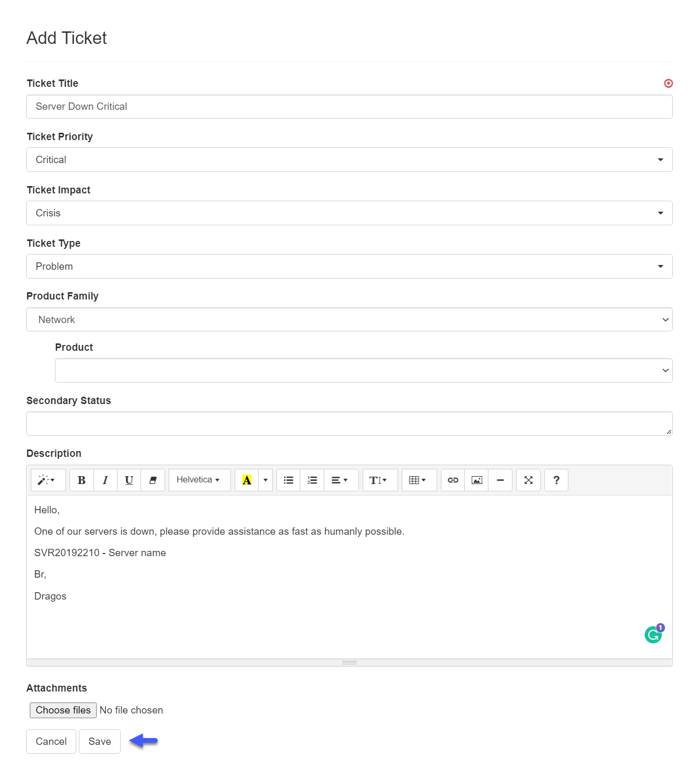This screenshot has height=783, width=700.
Task: Click the eraser remove-format icon
Action: pyautogui.click(x=153, y=480)
